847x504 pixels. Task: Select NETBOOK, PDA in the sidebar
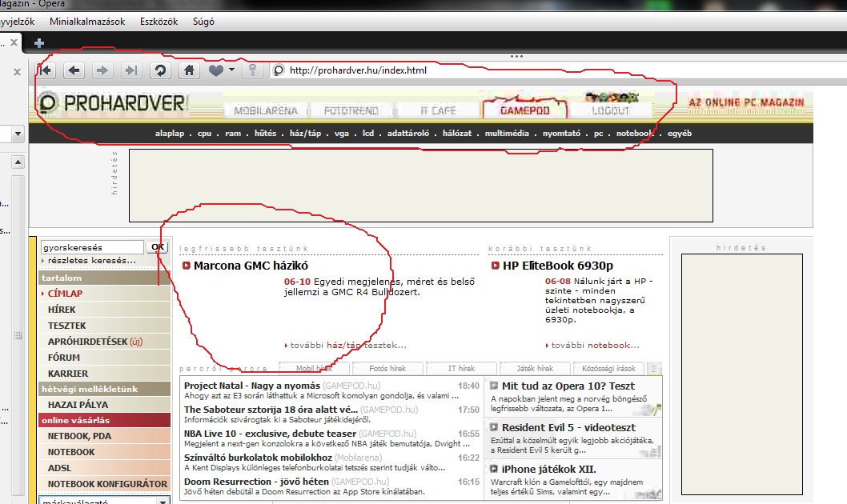point(105,436)
